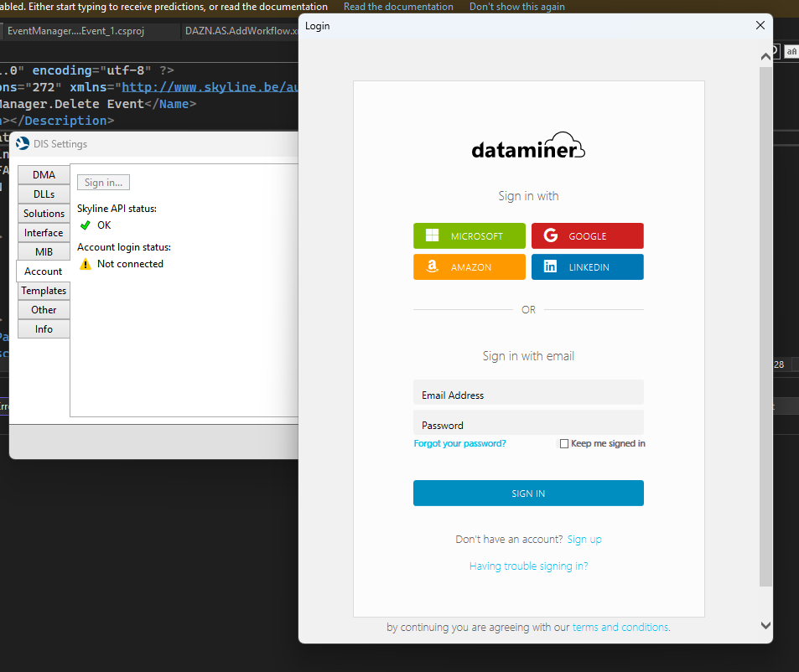Image resolution: width=799 pixels, height=672 pixels.
Task: Click the login page scroll-up arrow
Action: [765, 56]
